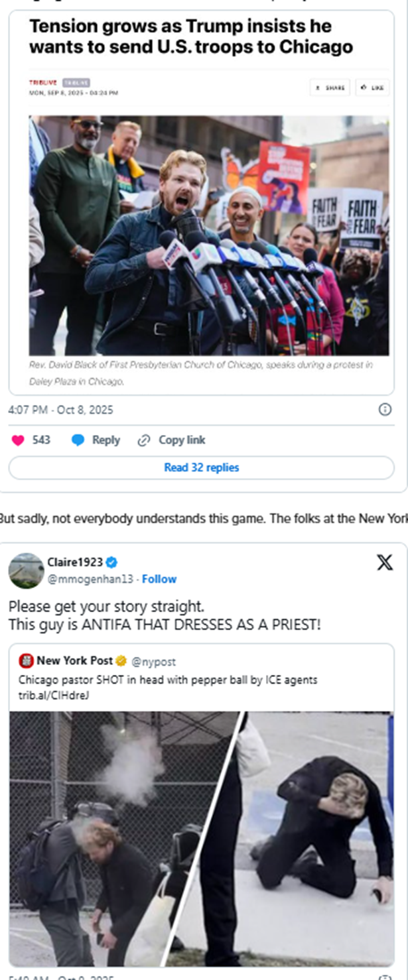Screen dimensions: 408x980
Task: Click the blue Reply speech bubble icon
Action: [x=78, y=440]
